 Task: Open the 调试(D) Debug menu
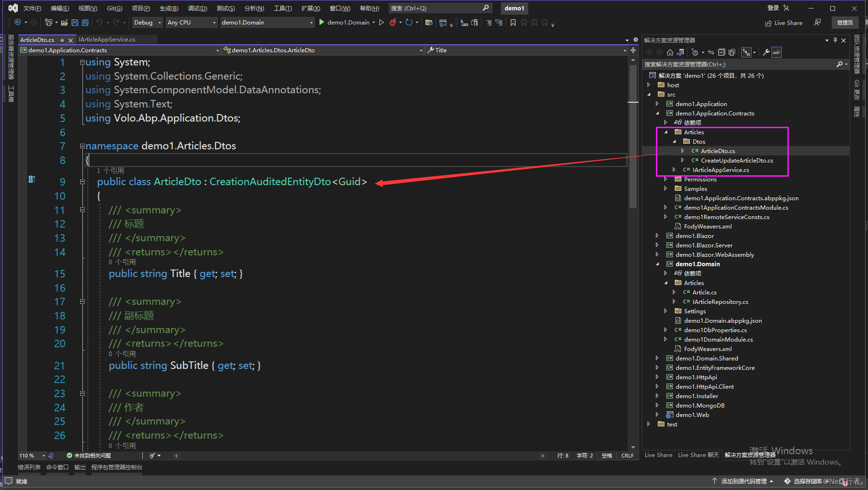197,8
